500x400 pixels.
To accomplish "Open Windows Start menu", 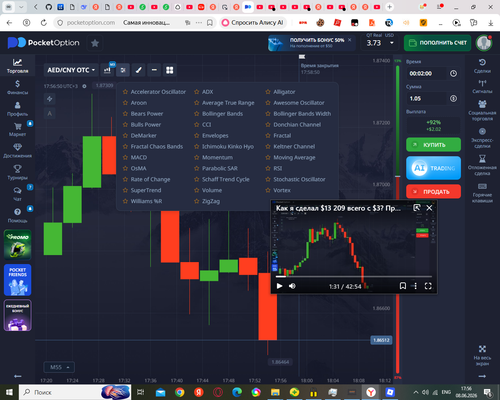I will tap(9, 392).
